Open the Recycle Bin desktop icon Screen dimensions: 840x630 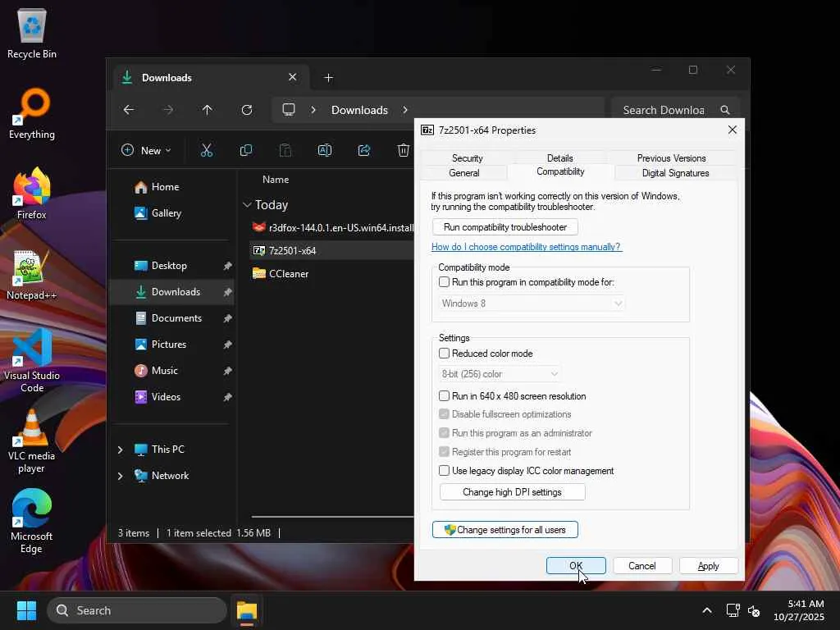coord(32,33)
